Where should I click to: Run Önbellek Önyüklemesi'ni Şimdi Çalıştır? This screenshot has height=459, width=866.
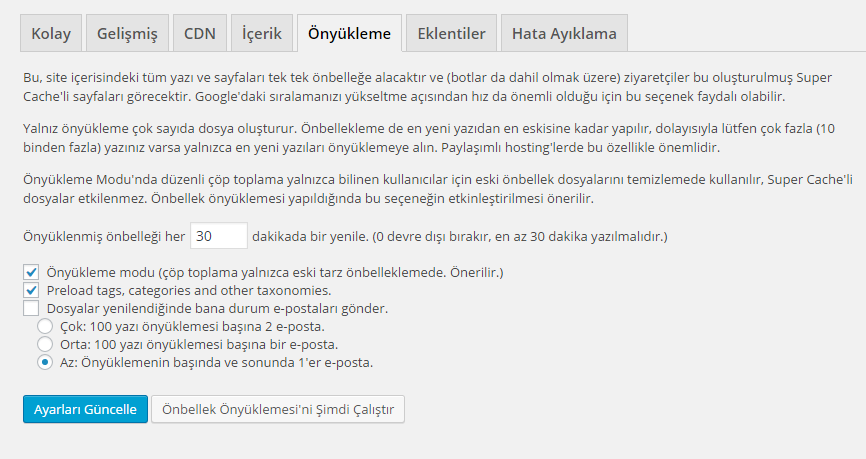click(278, 410)
